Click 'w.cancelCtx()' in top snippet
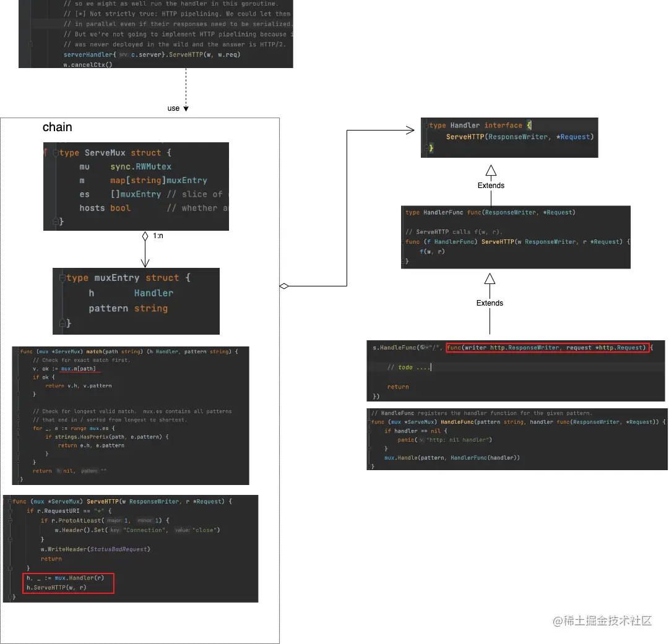This screenshot has height=644, width=669. [87, 65]
